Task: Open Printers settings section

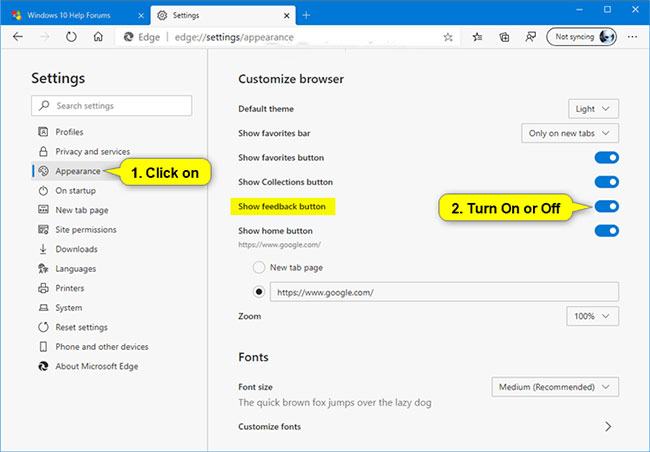Action: pyautogui.click(x=70, y=288)
